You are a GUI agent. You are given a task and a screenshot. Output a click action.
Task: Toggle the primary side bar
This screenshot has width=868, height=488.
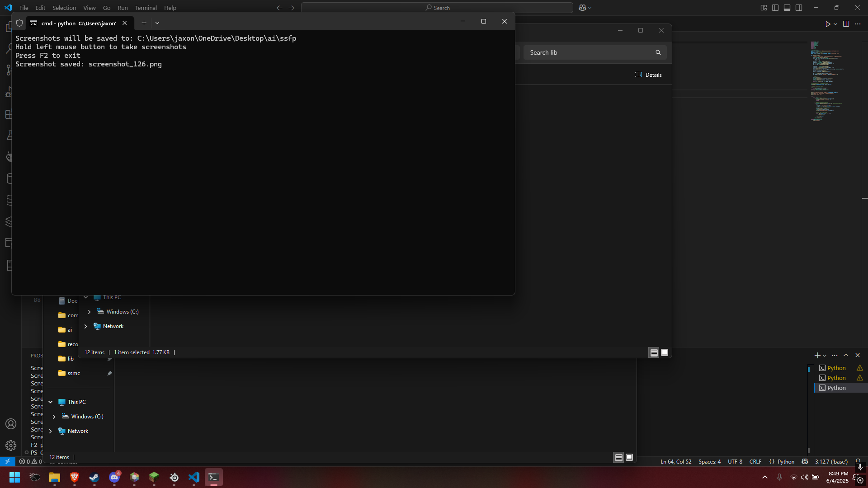pyautogui.click(x=775, y=8)
